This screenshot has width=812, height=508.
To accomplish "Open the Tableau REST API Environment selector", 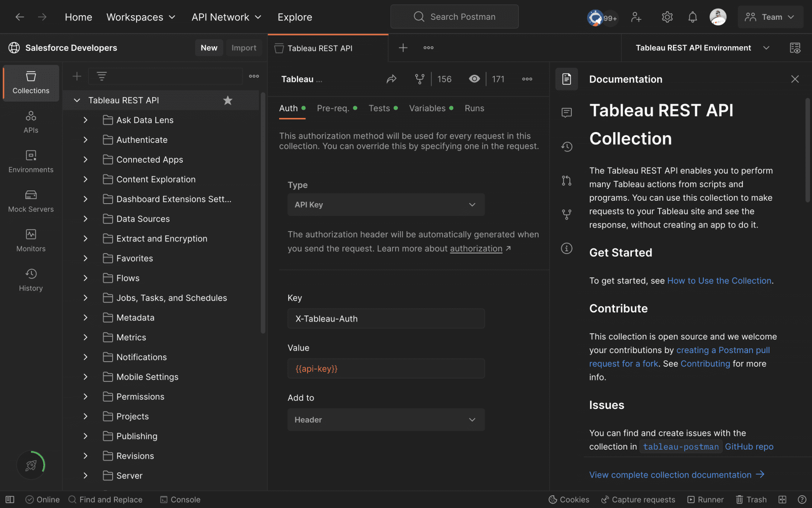I will pyautogui.click(x=702, y=48).
